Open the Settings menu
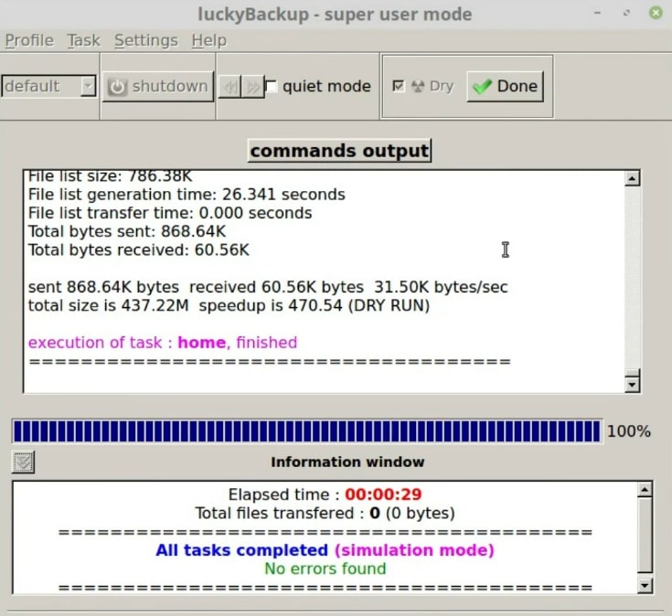 tap(146, 41)
